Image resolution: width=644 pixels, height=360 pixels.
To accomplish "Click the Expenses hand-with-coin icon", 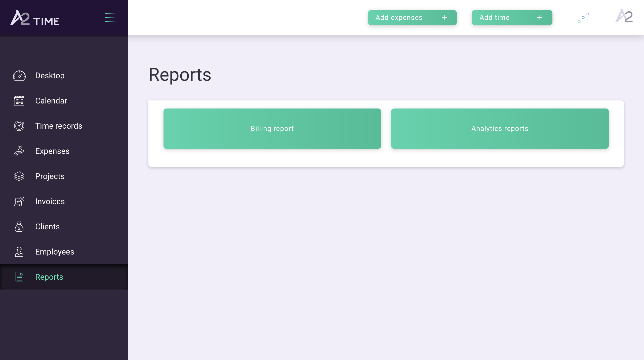I will (19, 151).
